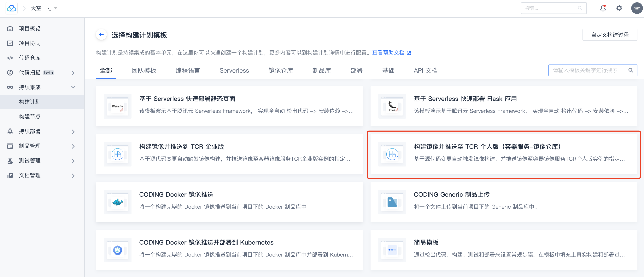Click the 制品管理 box icon

(x=10, y=146)
